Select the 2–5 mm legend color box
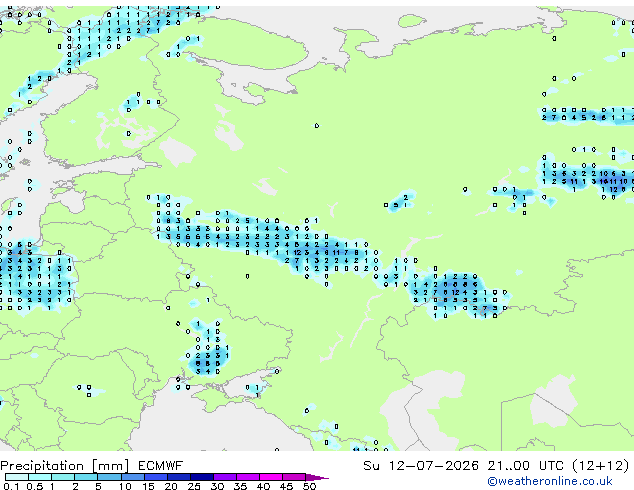The image size is (634, 490). click(x=86, y=477)
